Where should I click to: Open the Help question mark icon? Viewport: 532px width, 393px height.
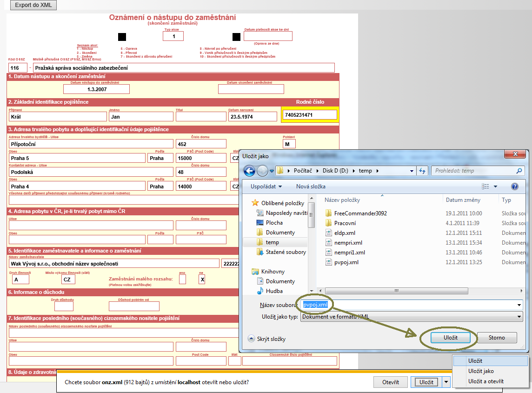click(515, 187)
